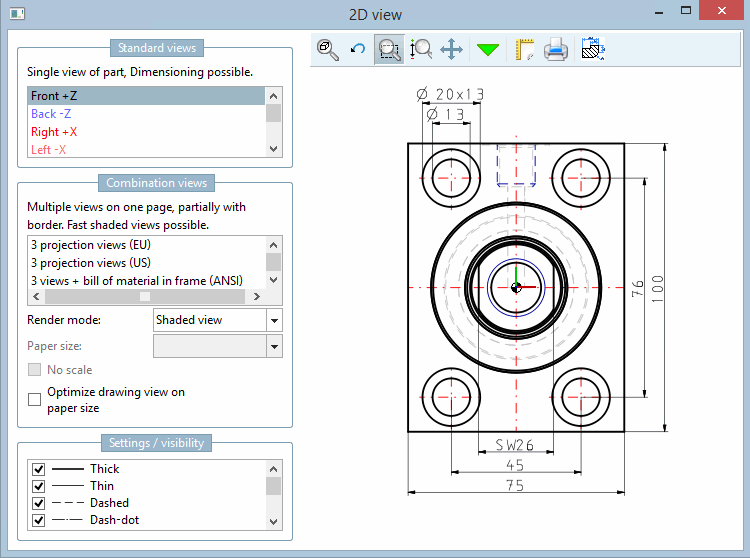
Task: Click the print icon
Action: click(556, 49)
